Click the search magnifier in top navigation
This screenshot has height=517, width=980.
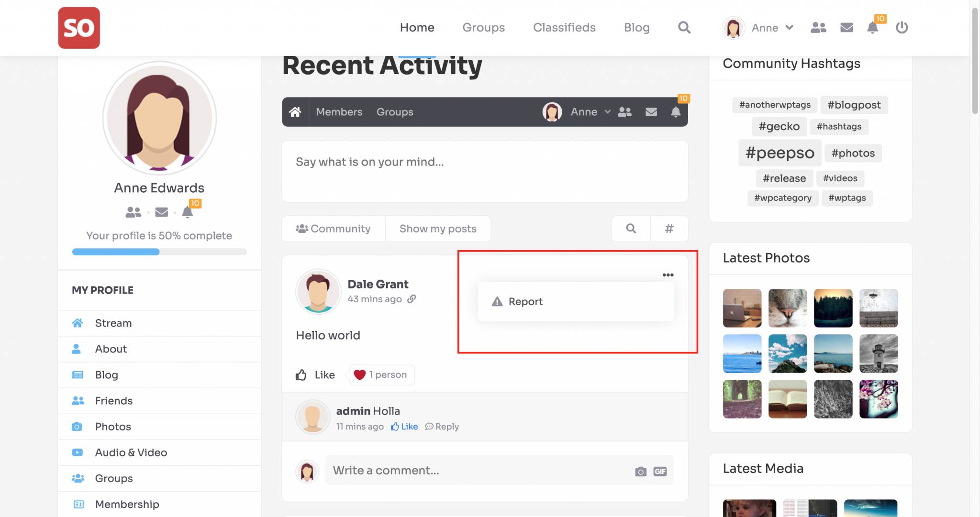tap(684, 28)
